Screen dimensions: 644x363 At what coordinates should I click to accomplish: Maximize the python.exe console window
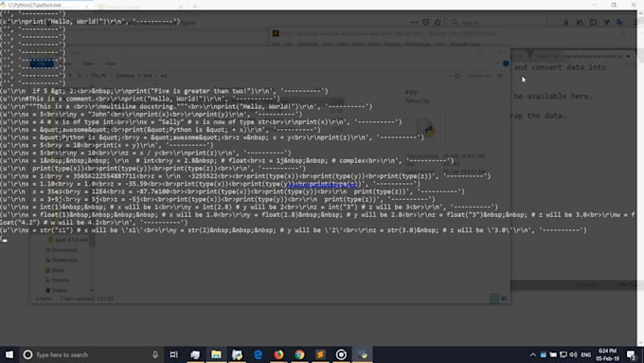click(614, 5)
